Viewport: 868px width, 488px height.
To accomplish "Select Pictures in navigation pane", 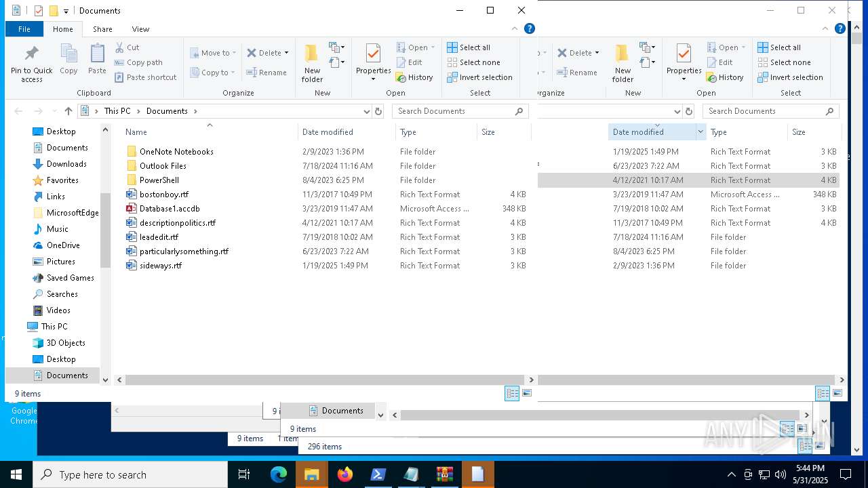I will point(60,262).
